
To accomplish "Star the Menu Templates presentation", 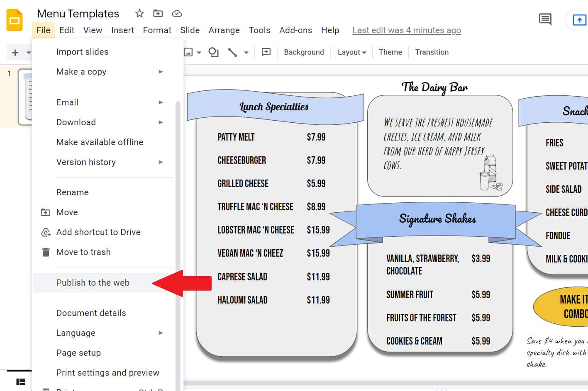I will (x=139, y=13).
